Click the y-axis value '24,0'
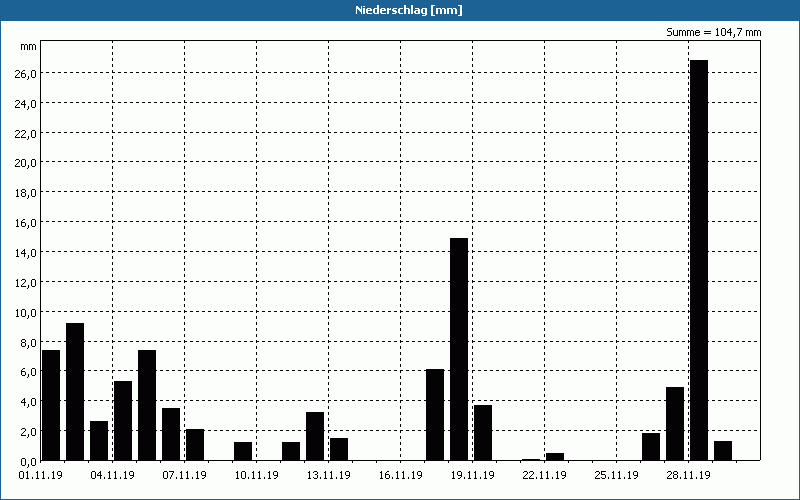The height and width of the screenshot is (500, 800). [26, 104]
